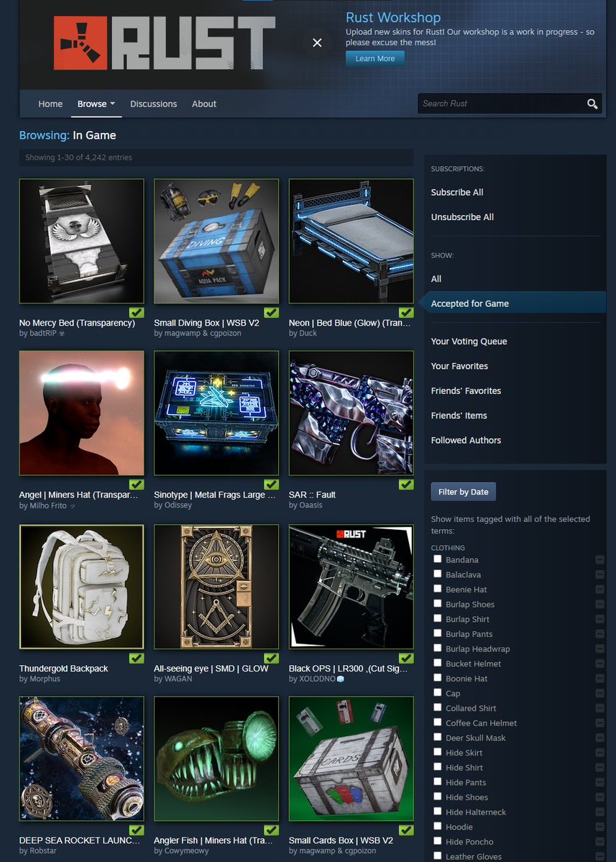
Task: Click green checkmark under Sinotype Metal Frags
Action: (272, 485)
